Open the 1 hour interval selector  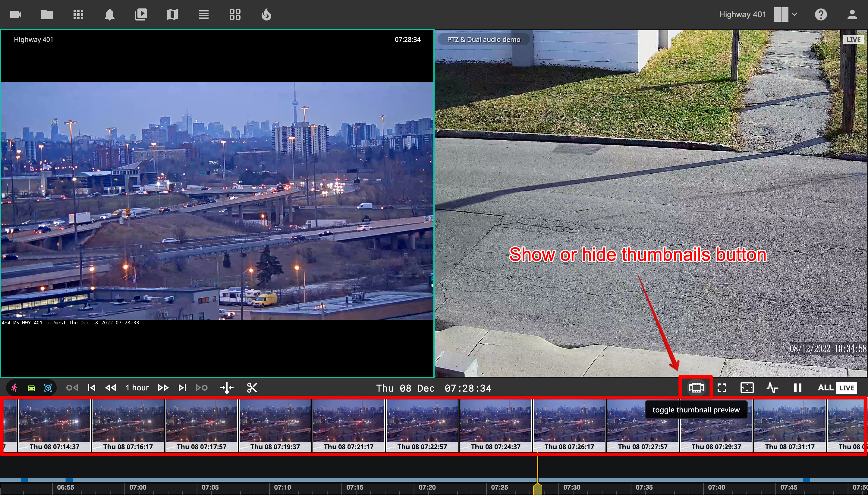click(x=137, y=388)
